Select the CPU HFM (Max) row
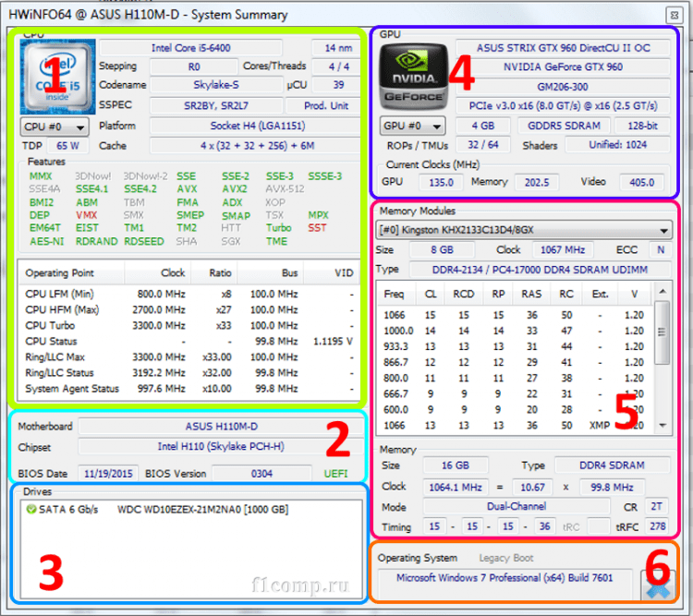Image resolution: width=693 pixels, height=616 pixels. pos(189,309)
